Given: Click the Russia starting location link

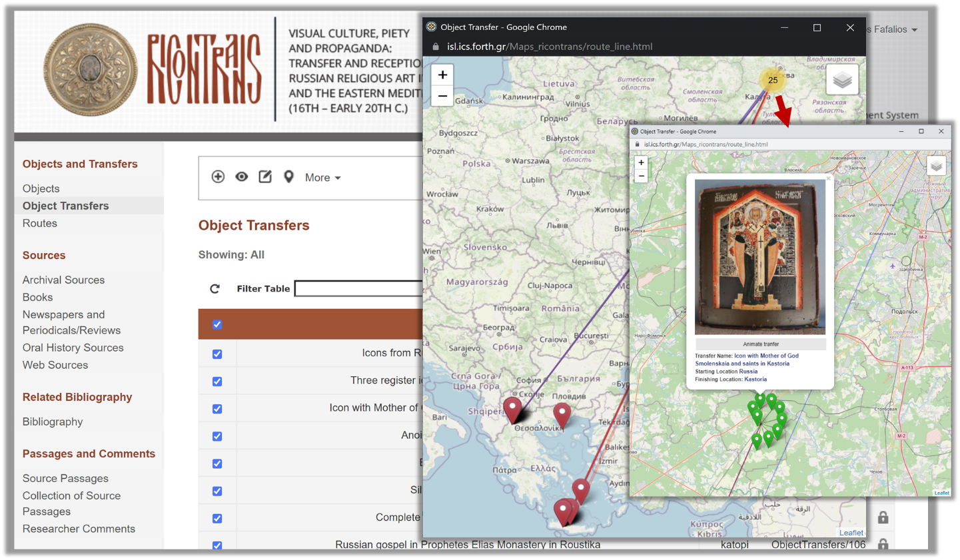Looking at the screenshot, I should pyautogui.click(x=748, y=372).
